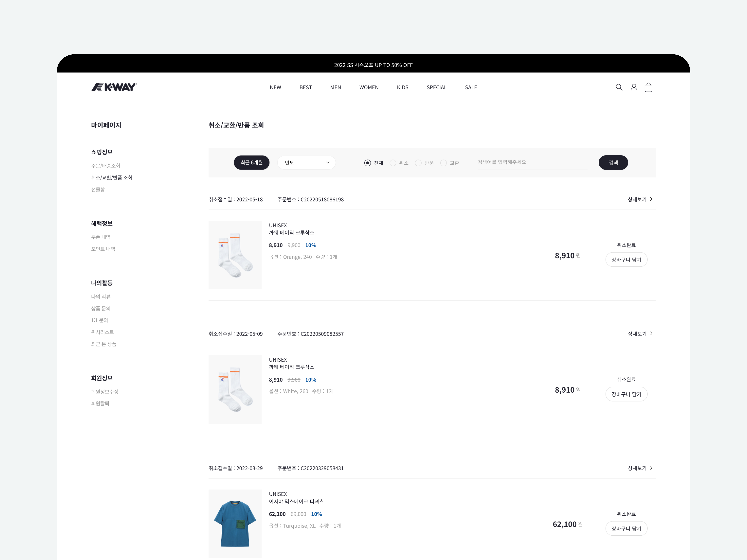747x560 pixels.
Task: Go to 취소/교환/반품 조회 in sidebar
Action: click(x=112, y=178)
